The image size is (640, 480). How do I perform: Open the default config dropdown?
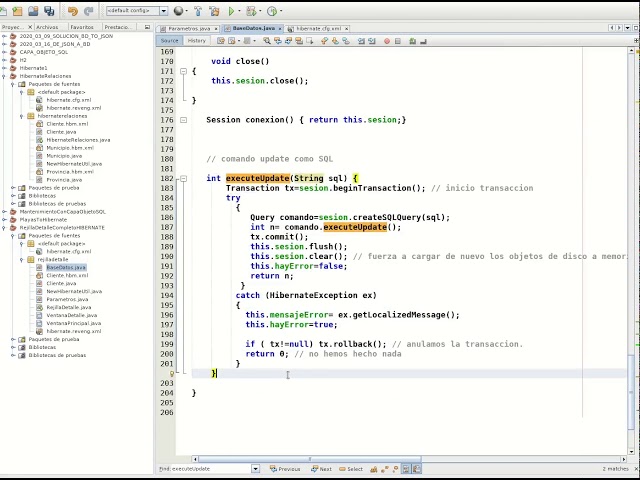[x=164, y=11]
